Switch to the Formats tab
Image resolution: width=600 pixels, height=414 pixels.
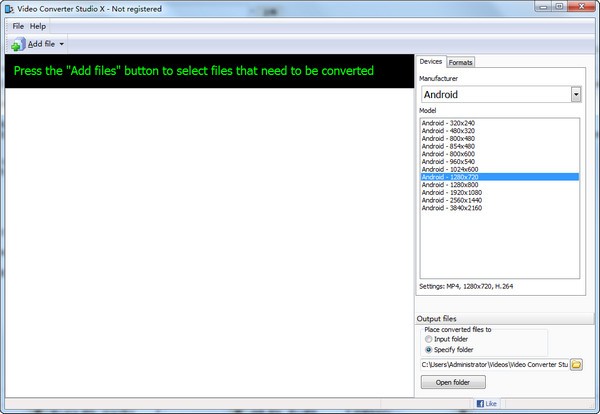(461, 62)
